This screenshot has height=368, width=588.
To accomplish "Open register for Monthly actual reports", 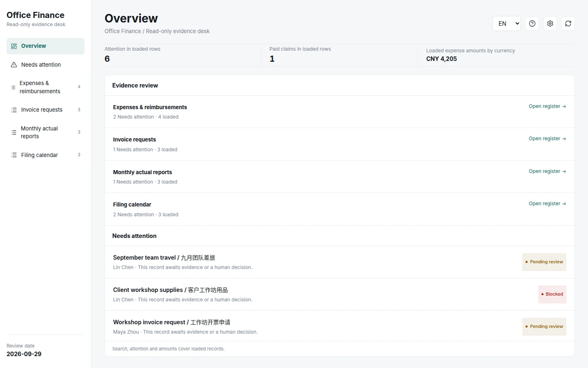I will [547, 171].
